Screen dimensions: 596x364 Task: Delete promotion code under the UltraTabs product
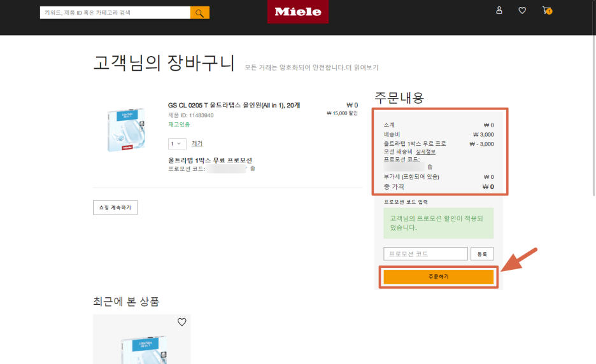[252, 169]
